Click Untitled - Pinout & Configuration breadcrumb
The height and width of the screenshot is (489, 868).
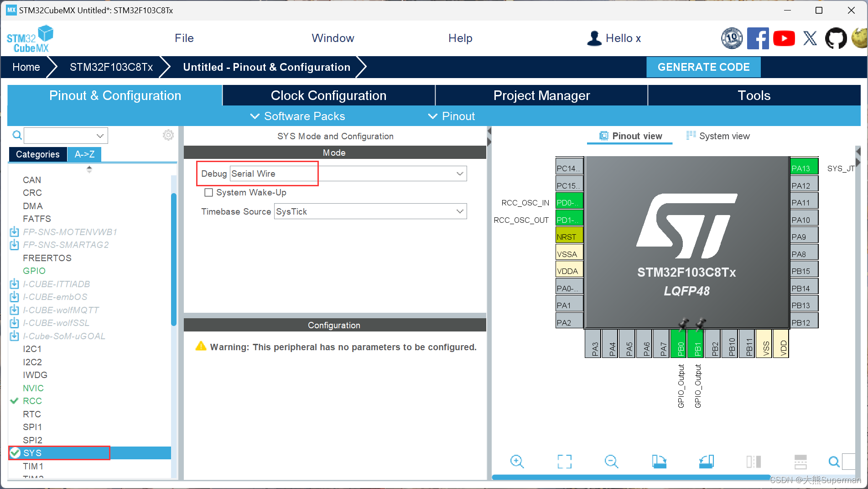click(x=266, y=67)
